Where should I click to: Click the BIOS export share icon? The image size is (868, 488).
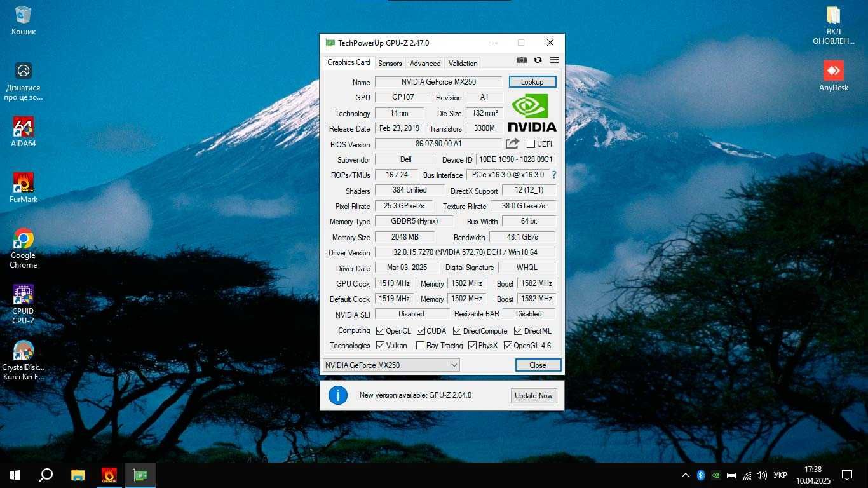tap(512, 144)
